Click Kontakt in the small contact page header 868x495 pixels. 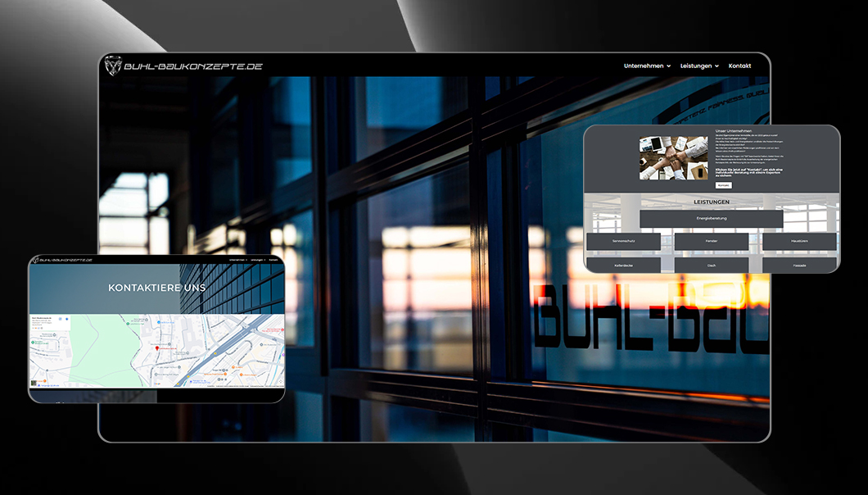(274, 260)
